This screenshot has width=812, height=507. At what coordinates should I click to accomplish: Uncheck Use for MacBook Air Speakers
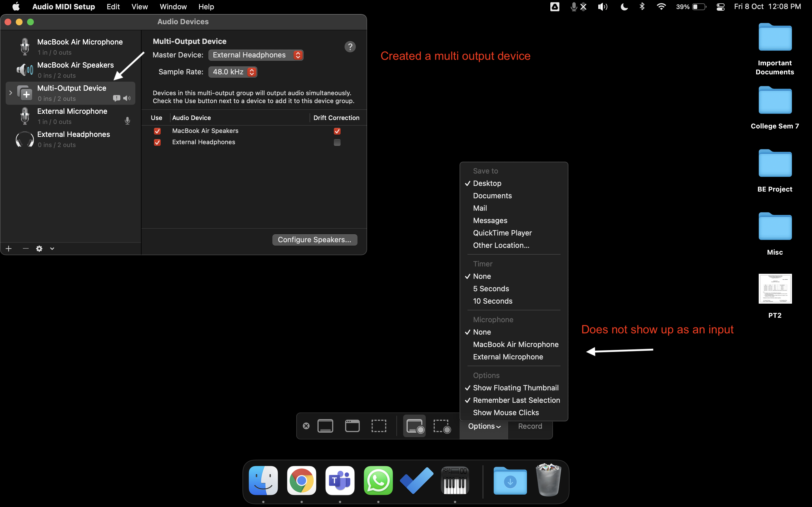(x=157, y=131)
